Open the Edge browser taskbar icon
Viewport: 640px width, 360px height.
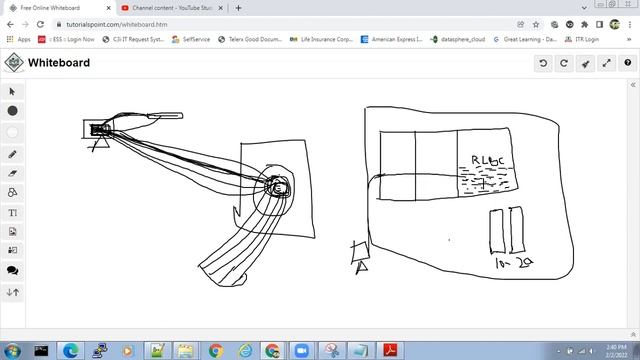(71, 351)
